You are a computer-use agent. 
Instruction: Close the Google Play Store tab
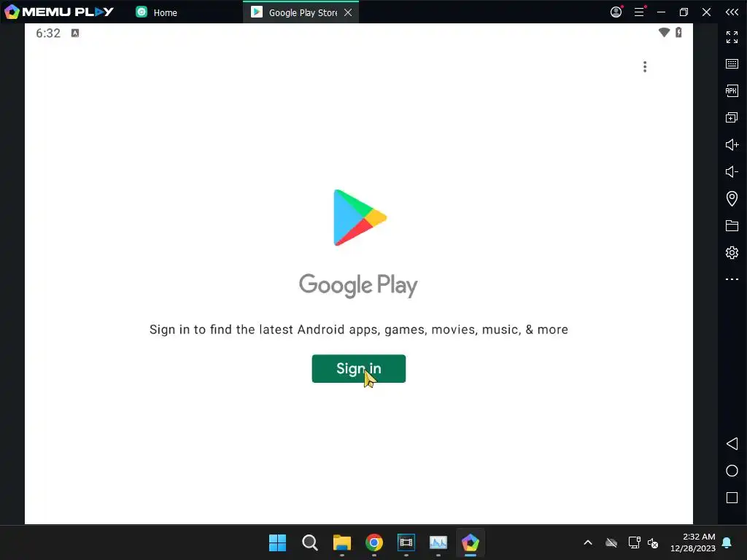coord(348,12)
